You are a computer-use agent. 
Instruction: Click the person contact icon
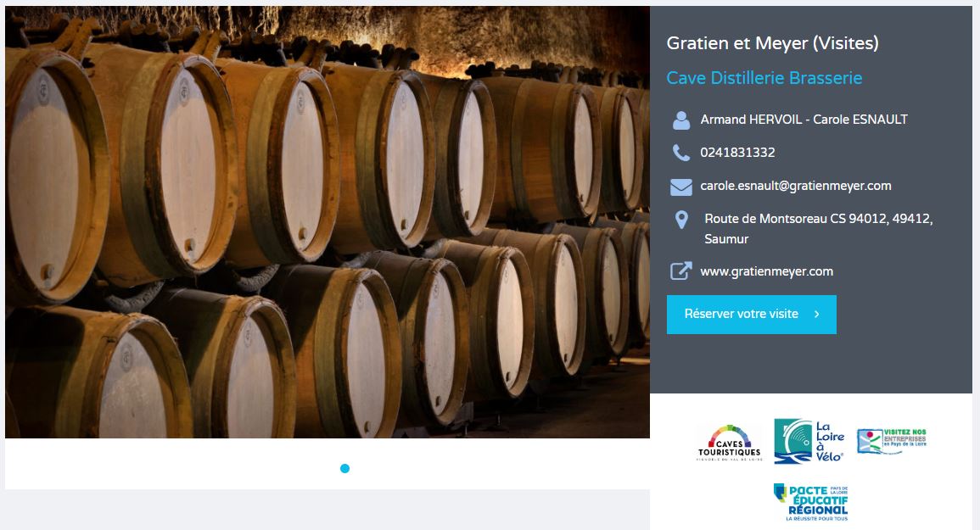click(x=681, y=120)
